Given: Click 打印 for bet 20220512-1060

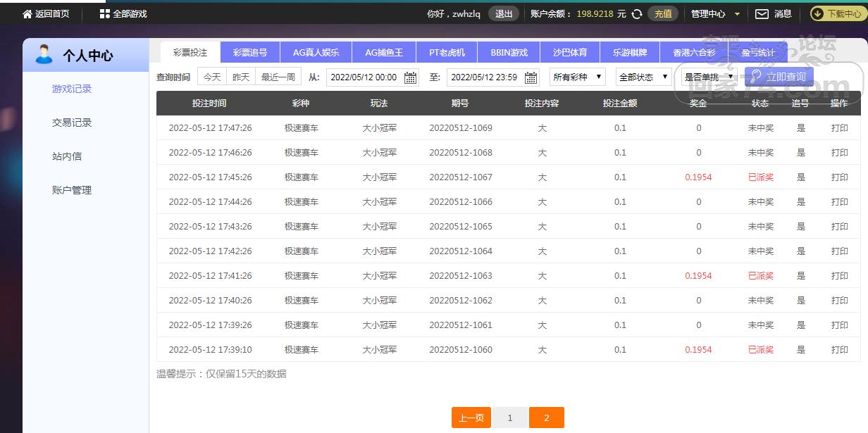Looking at the screenshot, I should [x=839, y=350].
